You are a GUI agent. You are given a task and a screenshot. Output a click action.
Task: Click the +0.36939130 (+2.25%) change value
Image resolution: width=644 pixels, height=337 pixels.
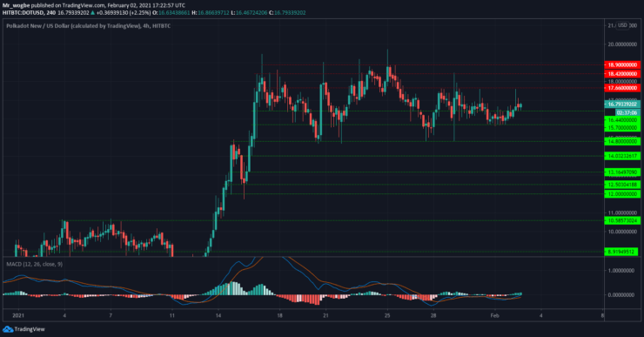click(x=123, y=13)
